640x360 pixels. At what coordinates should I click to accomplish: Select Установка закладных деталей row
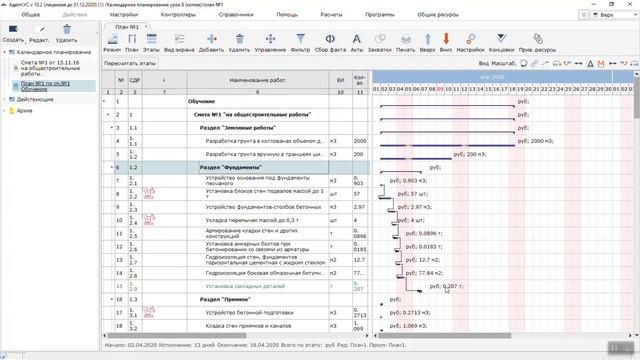236,286
